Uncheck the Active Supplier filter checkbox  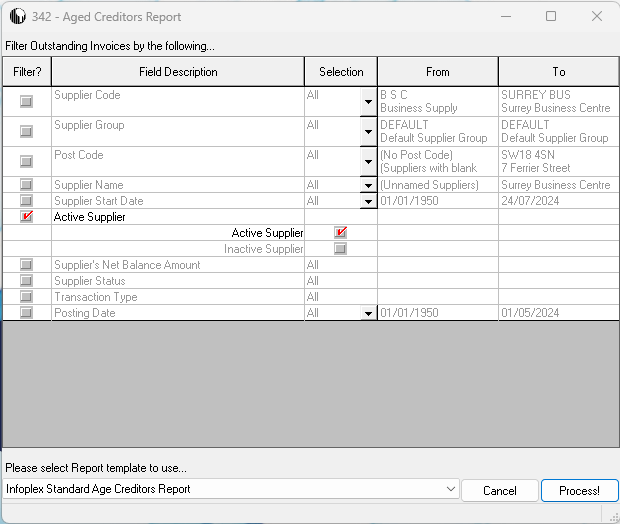[26, 217]
